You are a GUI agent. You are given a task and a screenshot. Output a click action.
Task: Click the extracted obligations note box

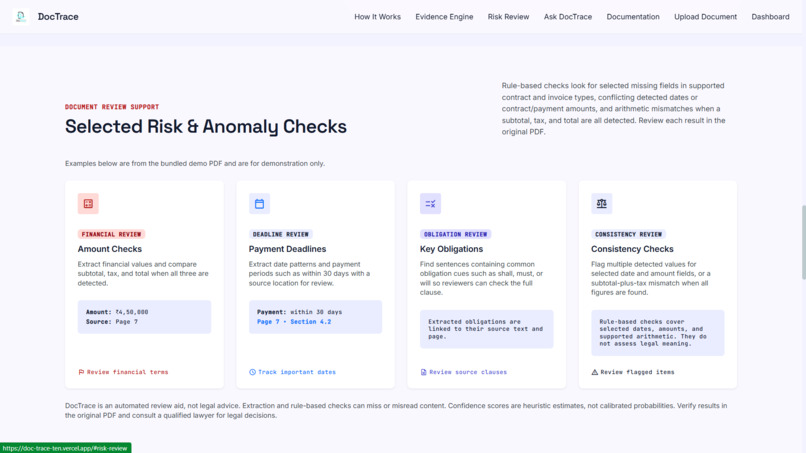coord(486,329)
